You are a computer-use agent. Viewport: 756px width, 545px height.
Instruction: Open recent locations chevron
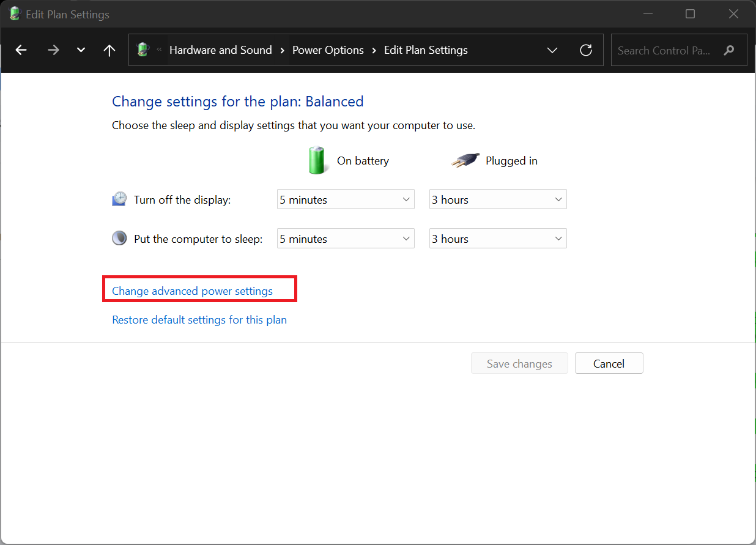81,50
